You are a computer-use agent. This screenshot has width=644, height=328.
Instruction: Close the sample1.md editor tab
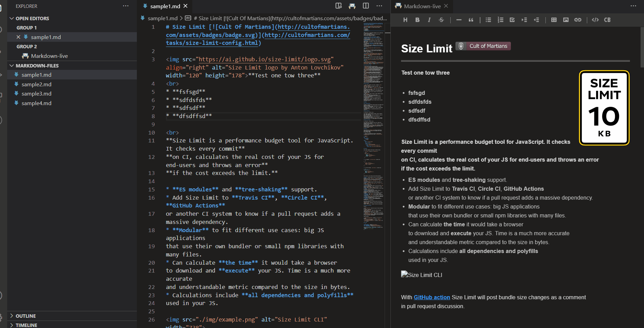[185, 6]
